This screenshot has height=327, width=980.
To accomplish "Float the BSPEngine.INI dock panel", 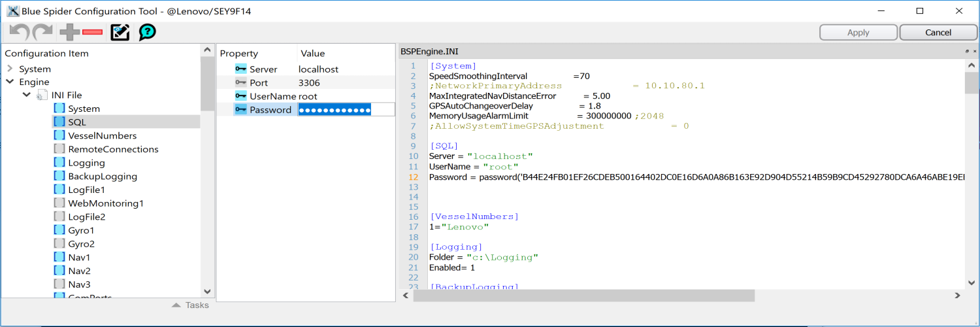I will coord(967,51).
